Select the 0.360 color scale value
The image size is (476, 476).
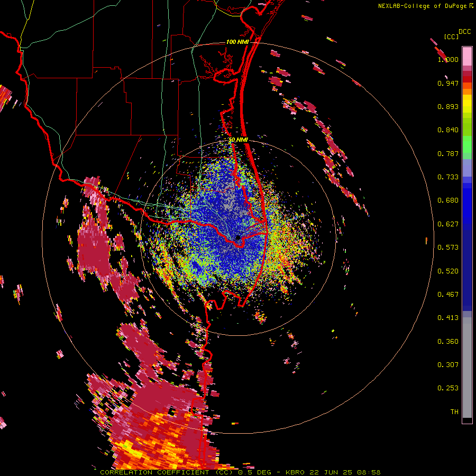[448, 342]
